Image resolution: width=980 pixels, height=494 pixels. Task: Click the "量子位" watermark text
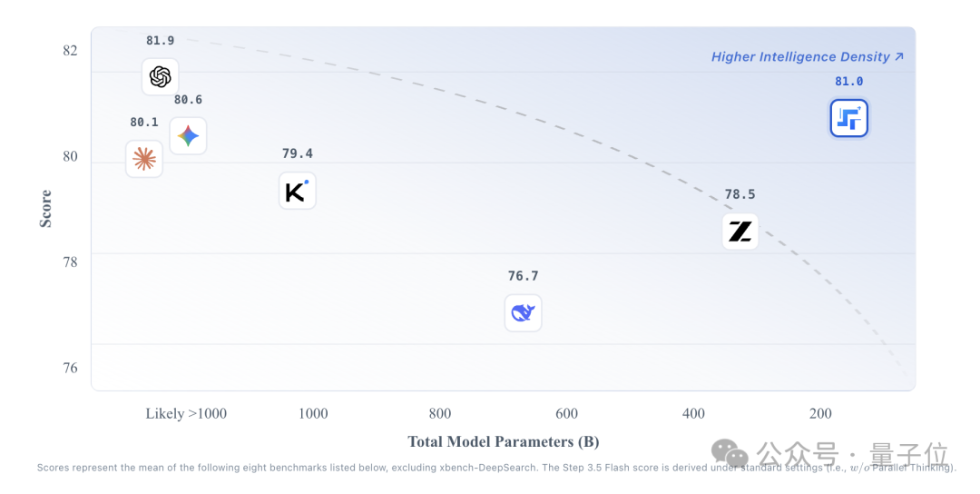[x=908, y=453]
